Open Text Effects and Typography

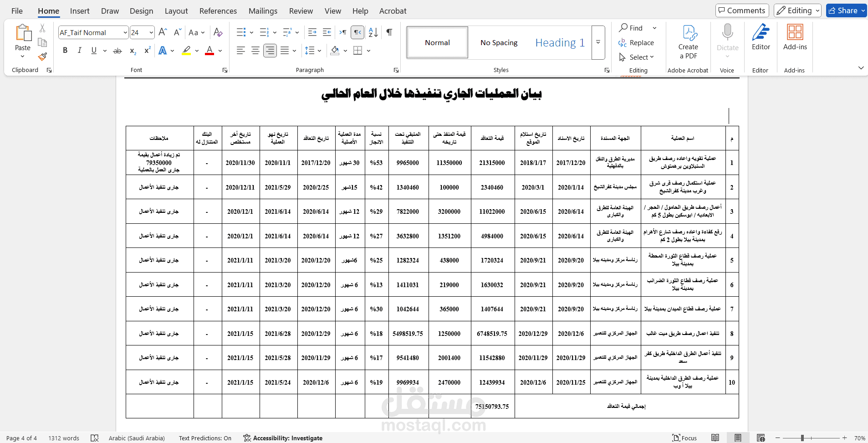click(163, 51)
